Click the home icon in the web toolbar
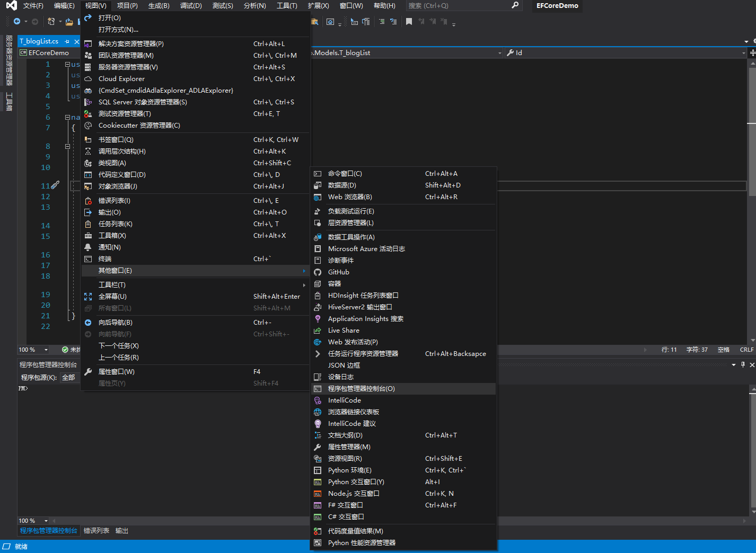756x553 pixels. [330, 22]
